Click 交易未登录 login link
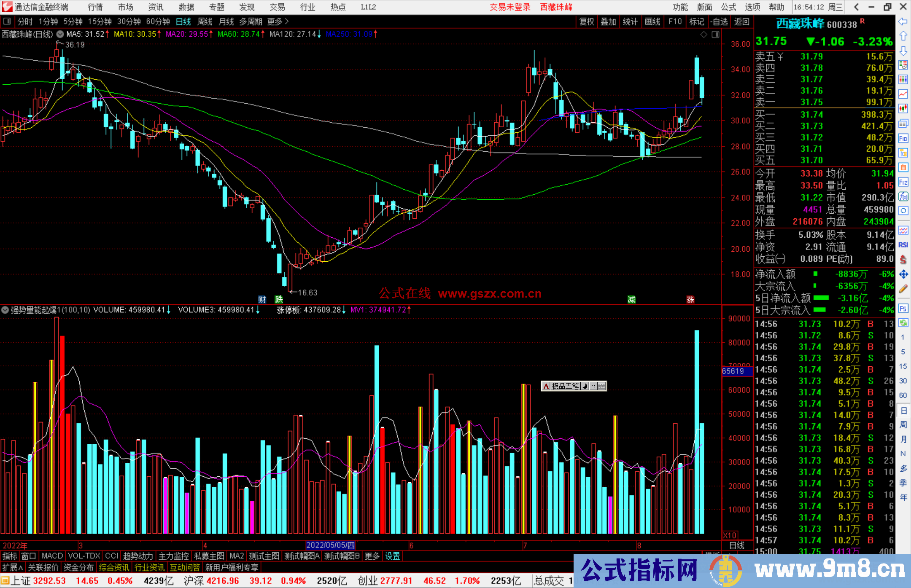This screenshot has height=588, width=911. (x=510, y=7)
